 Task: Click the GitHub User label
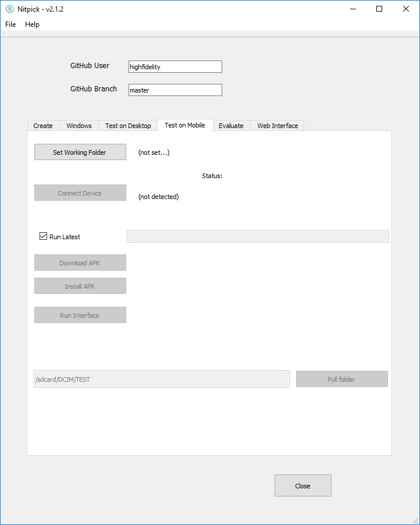[x=90, y=66]
